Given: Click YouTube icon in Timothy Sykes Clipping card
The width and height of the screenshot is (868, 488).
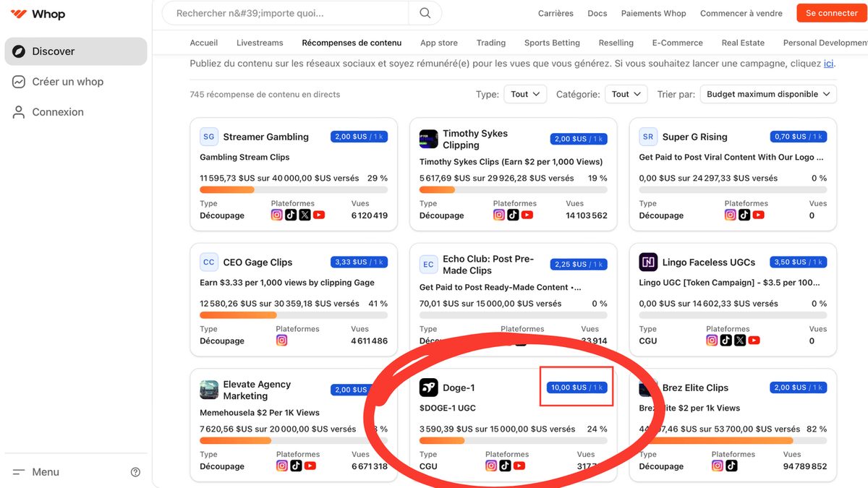Looking at the screenshot, I should (527, 215).
